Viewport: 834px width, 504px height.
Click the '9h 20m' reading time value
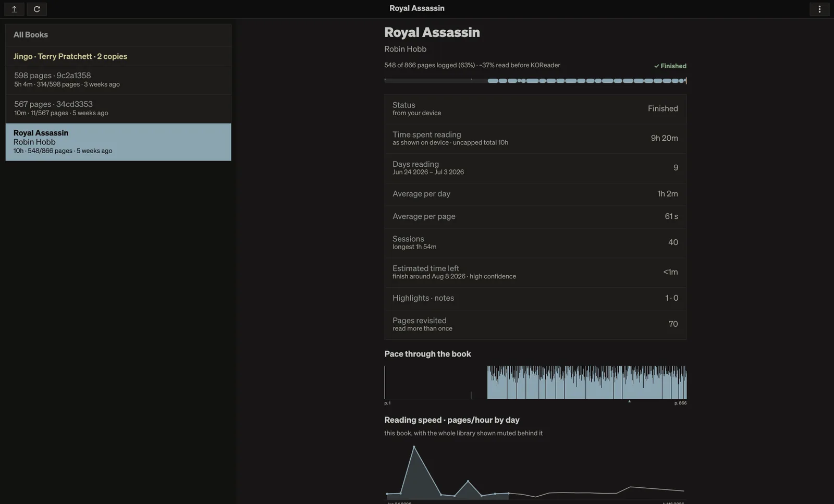[665, 138]
